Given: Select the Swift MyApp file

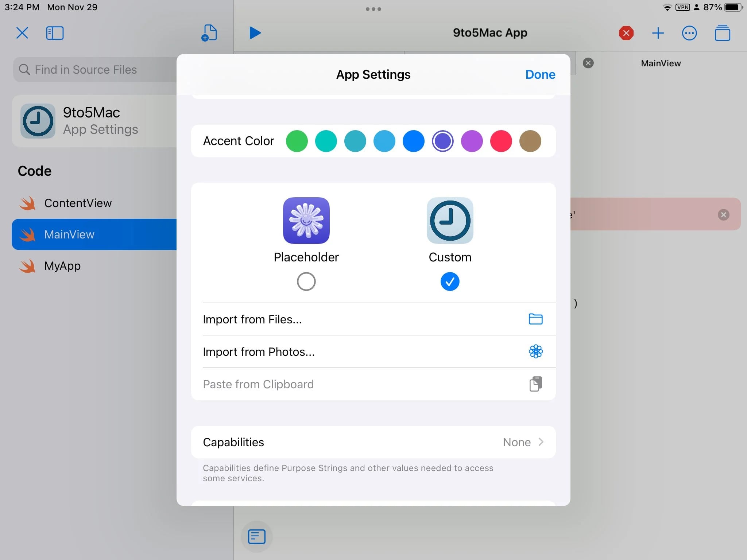Looking at the screenshot, I should pyautogui.click(x=62, y=265).
